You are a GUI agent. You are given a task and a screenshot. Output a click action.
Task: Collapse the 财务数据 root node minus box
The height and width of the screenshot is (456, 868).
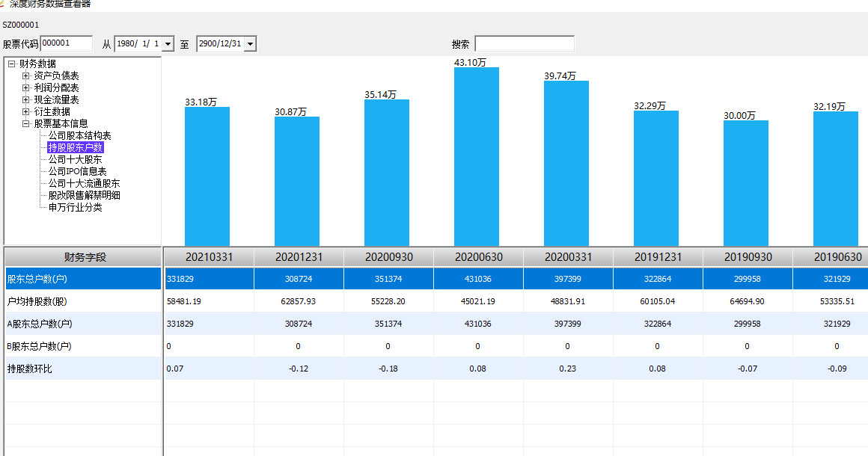(x=11, y=64)
